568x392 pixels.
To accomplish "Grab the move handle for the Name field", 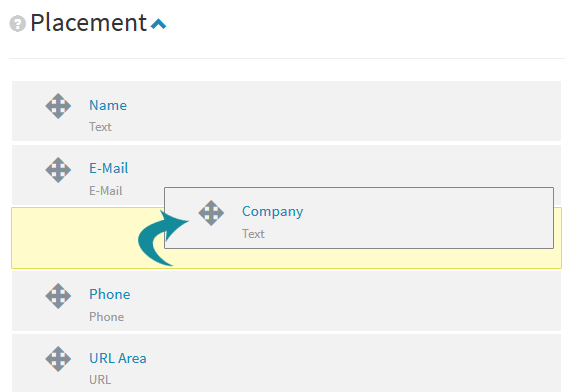I will tap(58, 106).
